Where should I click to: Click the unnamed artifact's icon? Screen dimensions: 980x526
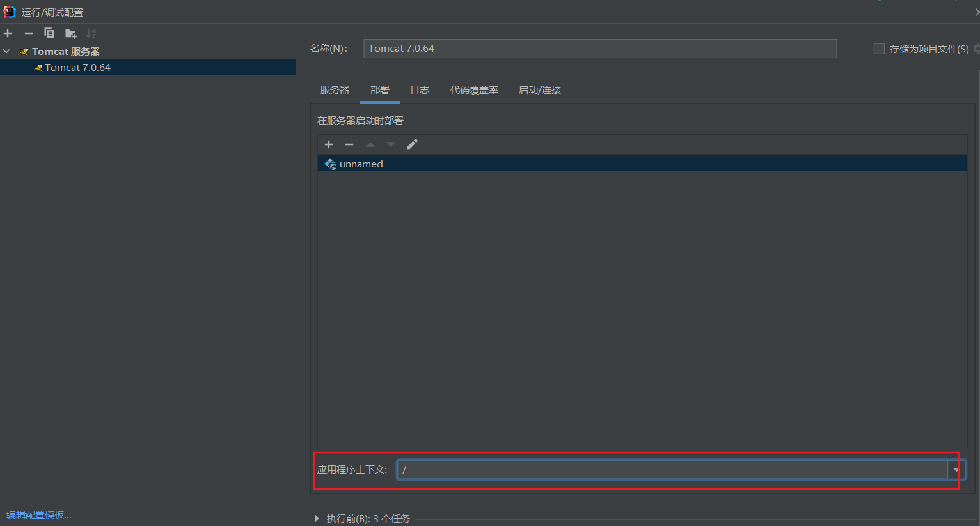click(330, 164)
